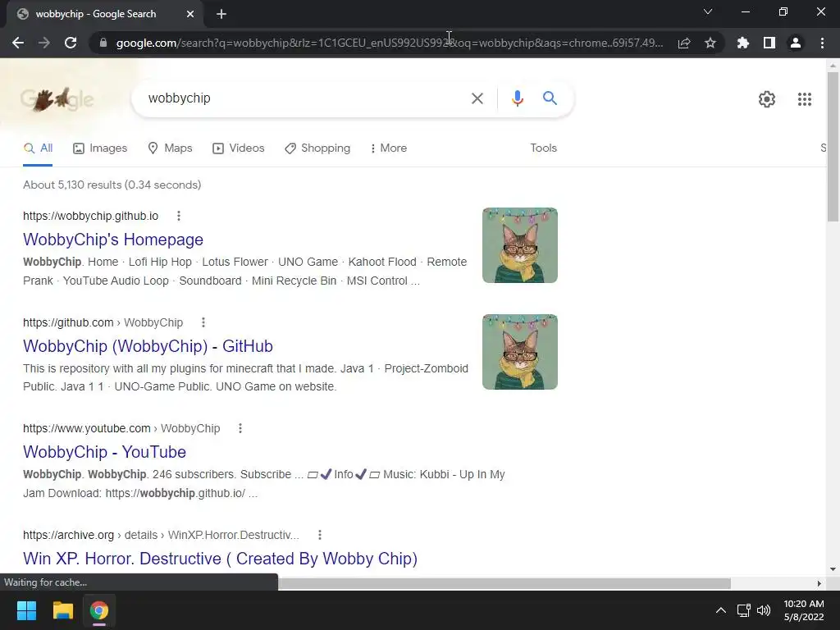Show hidden system tray icons

(x=721, y=610)
